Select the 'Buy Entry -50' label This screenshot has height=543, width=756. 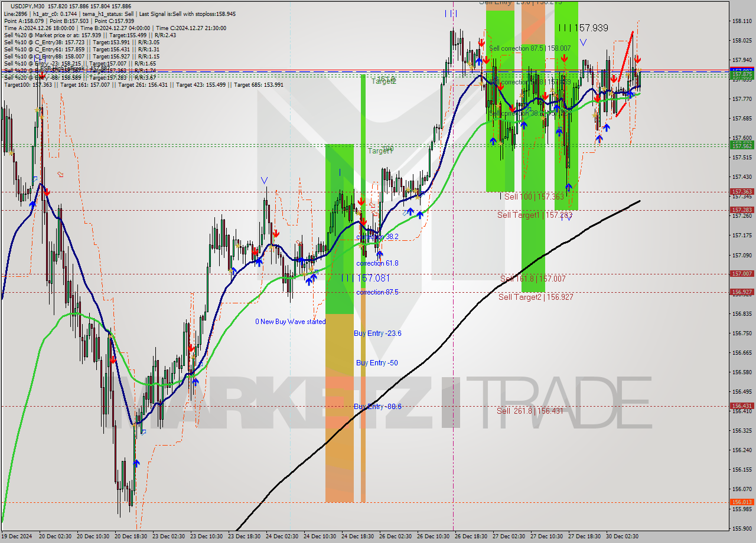pos(376,363)
